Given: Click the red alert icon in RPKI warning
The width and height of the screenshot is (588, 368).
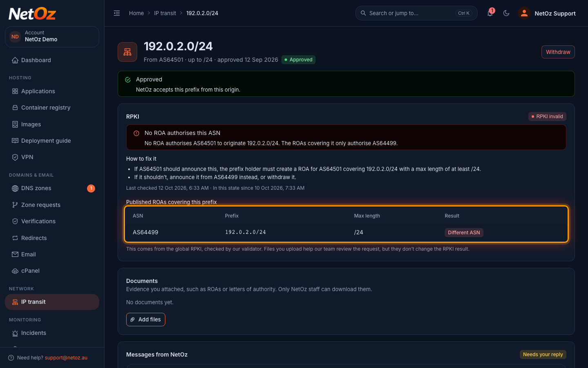Looking at the screenshot, I should click(x=136, y=133).
